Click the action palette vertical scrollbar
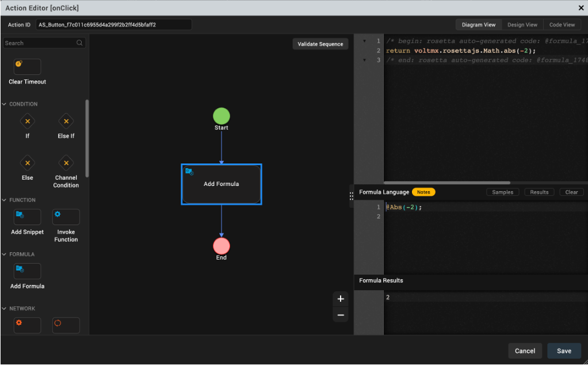 [87, 138]
